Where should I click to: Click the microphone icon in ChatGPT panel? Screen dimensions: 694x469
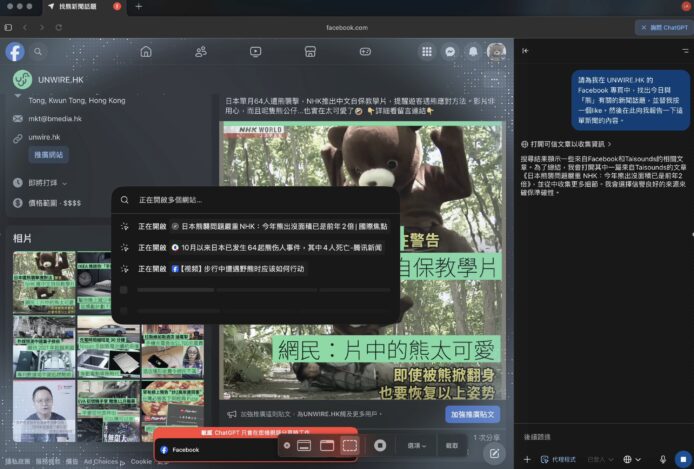point(663,459)
